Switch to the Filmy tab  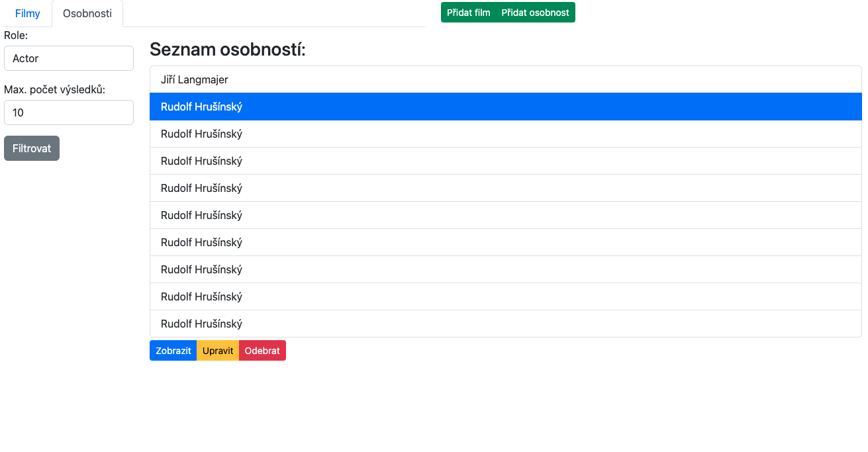27,13
